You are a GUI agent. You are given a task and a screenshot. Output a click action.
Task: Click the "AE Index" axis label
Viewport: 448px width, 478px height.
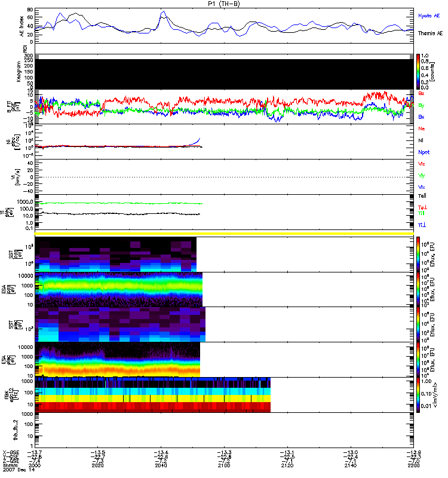[22, 26]
